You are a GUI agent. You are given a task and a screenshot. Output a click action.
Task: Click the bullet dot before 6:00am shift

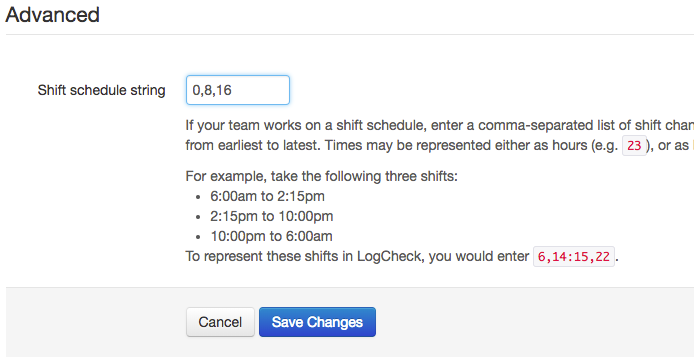(x=198, y=196)
